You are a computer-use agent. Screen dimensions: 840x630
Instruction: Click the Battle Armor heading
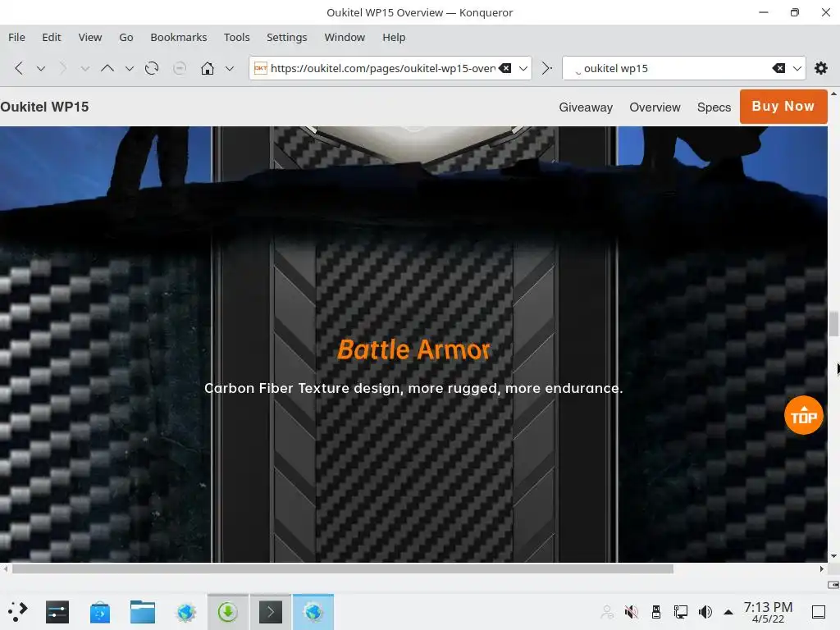pos(413,349)
